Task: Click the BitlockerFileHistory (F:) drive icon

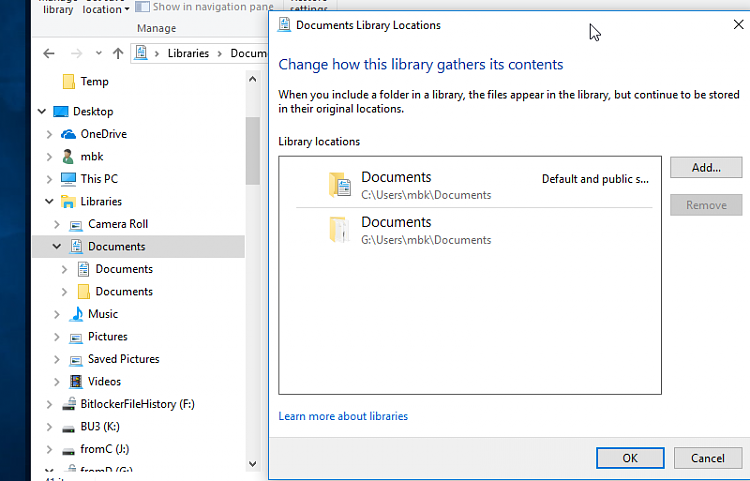Action: pyautogui.click(x=68, y=404)
